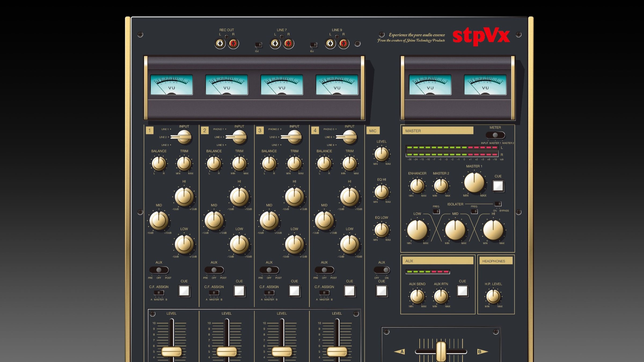The width and height of the screenshot is (644, 362).
Task: Click channel 4 LEVEL fader handle
Action: [x=337, y=352]
